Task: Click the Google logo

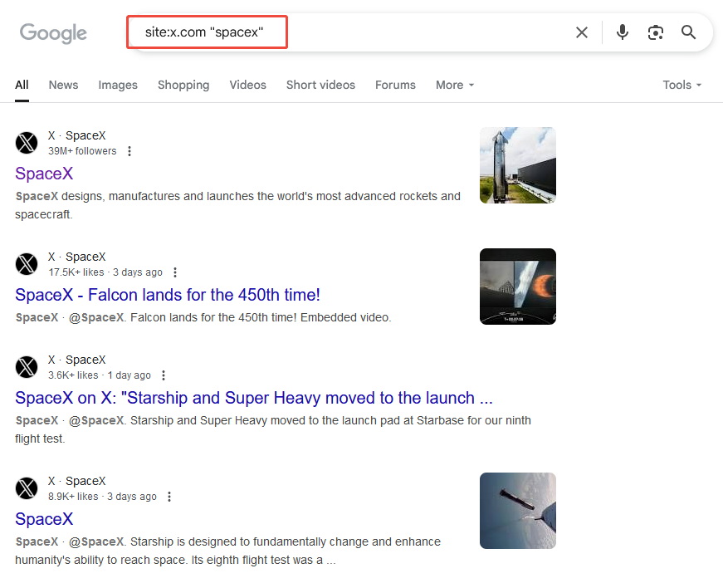Action: click(53, 33)
